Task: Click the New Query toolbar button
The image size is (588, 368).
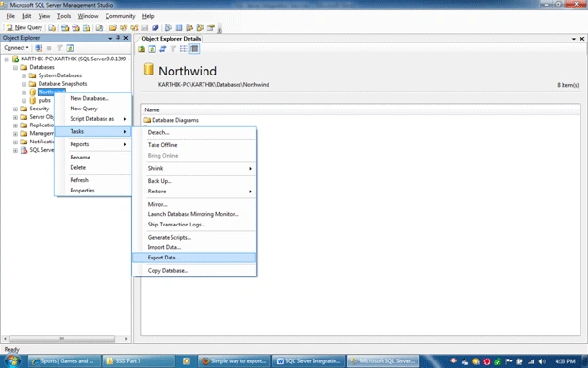Action: point(24,27)
